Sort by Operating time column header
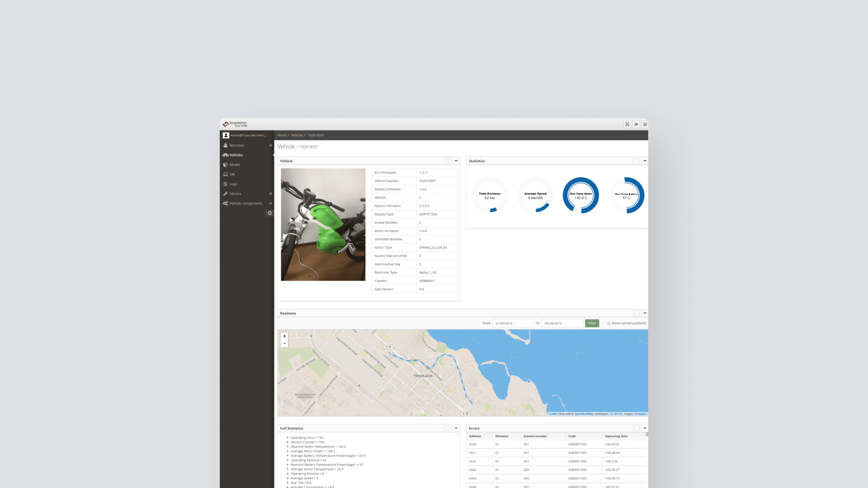868x488 pixels. (616, 436)
